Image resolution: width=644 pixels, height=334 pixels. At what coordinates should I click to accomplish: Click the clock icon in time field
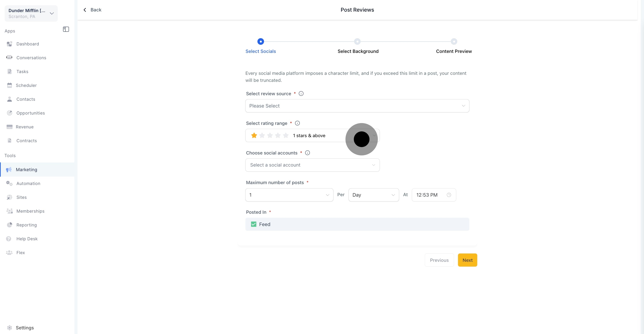[449, 195]
